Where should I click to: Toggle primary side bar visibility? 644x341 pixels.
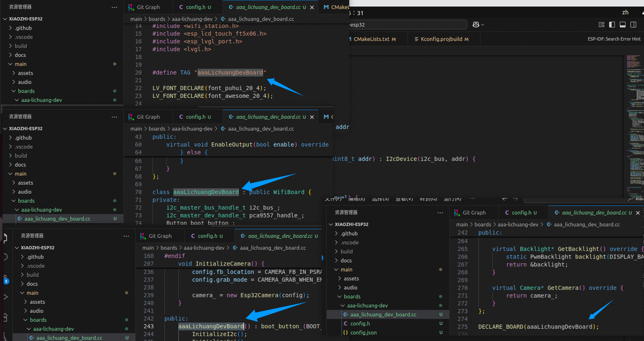click(612, 25)
